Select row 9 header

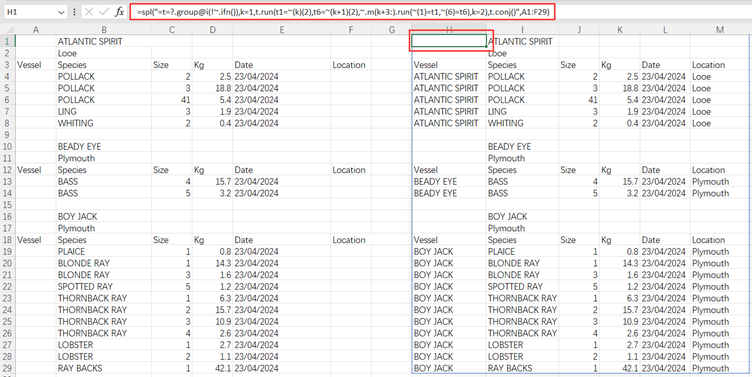[8, 135]
